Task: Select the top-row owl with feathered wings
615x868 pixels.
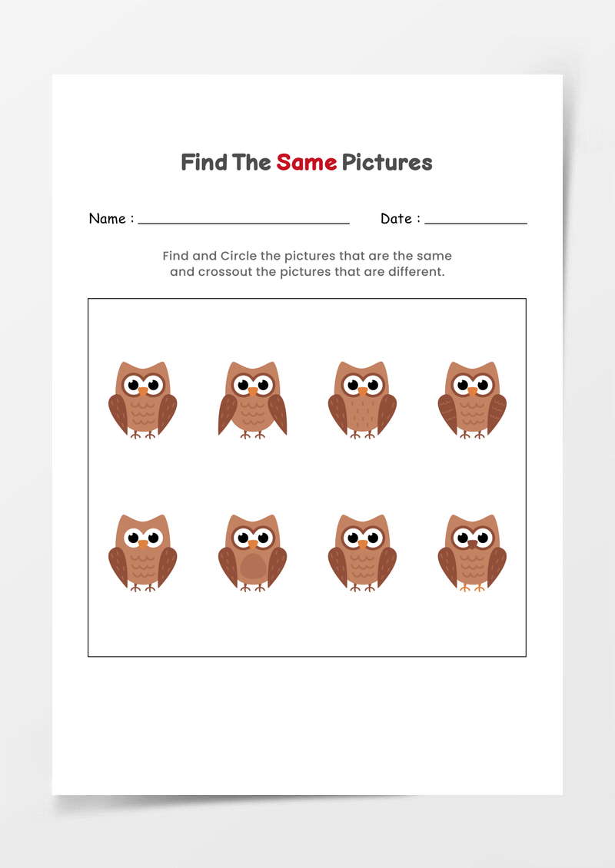Action: tap(472, 399)
